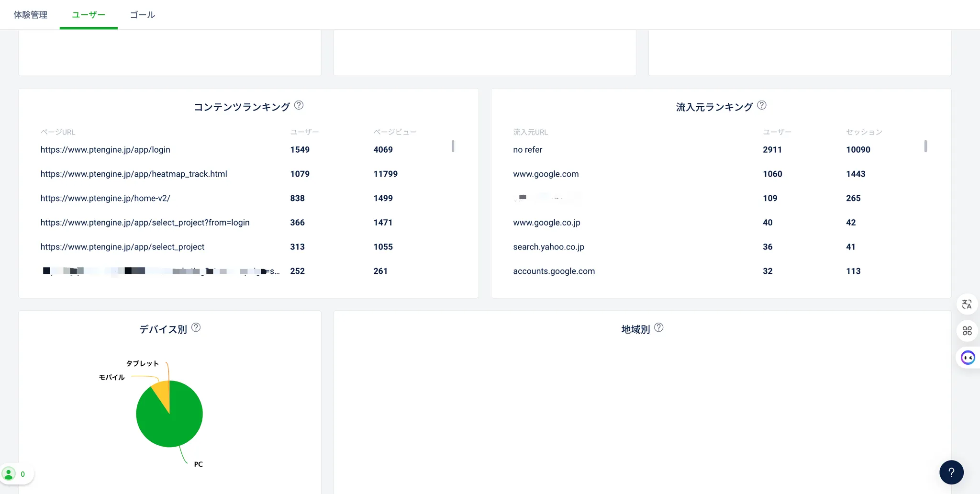Screen dimensions: 980x494
Task: Click help icon beside 流入元ランキング title
Action: pos(762,105)
